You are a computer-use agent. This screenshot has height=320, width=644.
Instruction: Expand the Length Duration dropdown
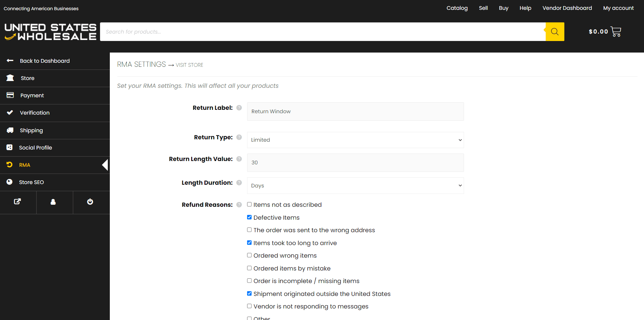(x=355, y=186)
